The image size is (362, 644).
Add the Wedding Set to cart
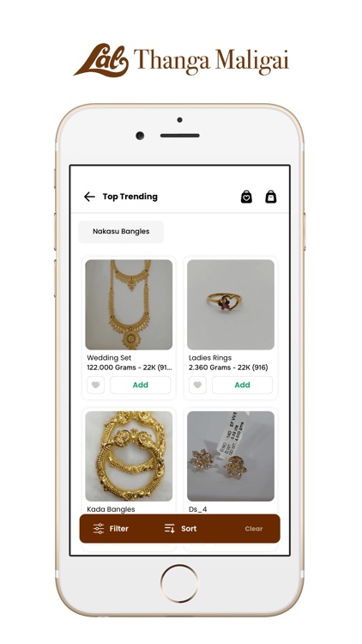pos(141,386)
